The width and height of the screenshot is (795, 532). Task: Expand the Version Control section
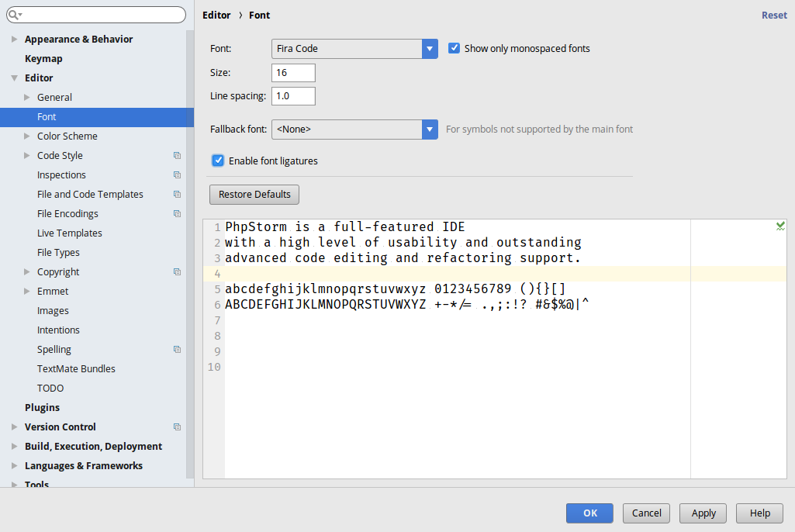[14, 427]
